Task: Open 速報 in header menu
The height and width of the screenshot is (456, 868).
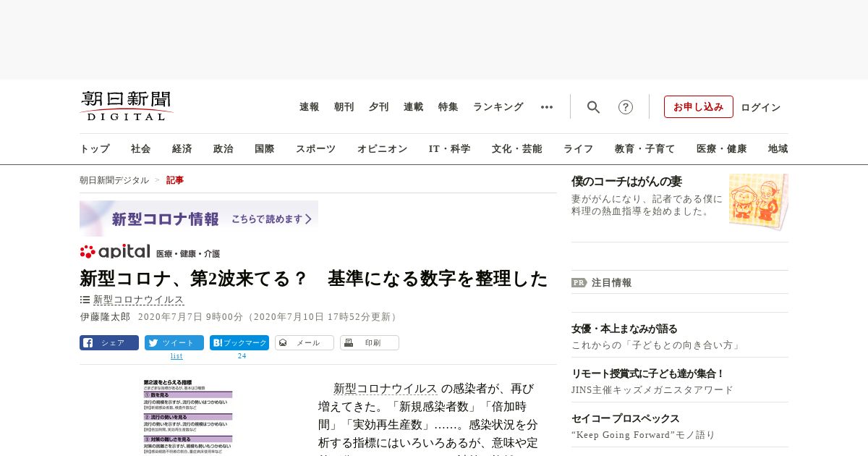Action: (310, 107)
